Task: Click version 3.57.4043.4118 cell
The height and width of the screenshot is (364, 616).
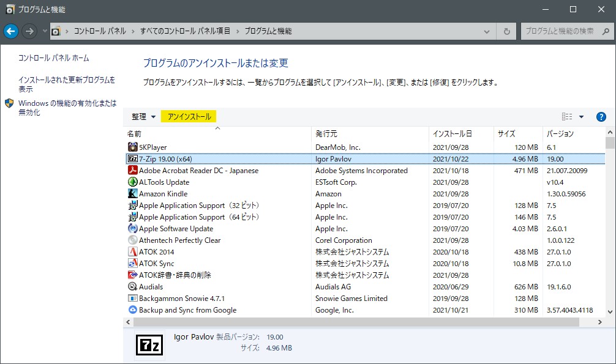Action: tap(570, 310)
